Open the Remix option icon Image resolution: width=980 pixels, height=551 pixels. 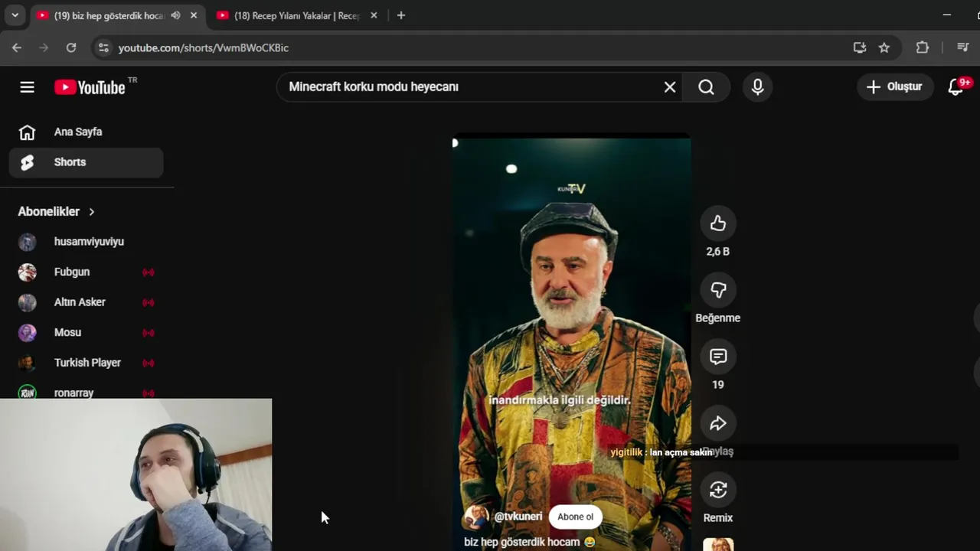(x=718, y=490)
